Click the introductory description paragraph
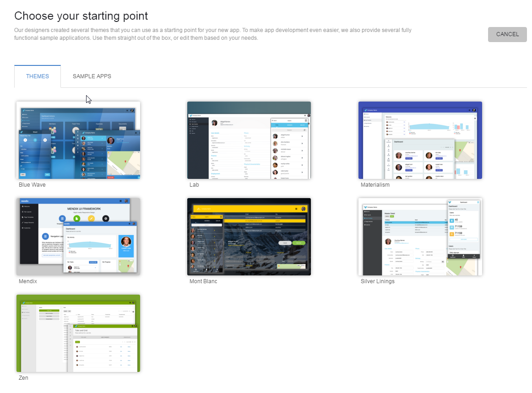The width and height of the screenshot is (532, 393). click(x=213, y=34)
